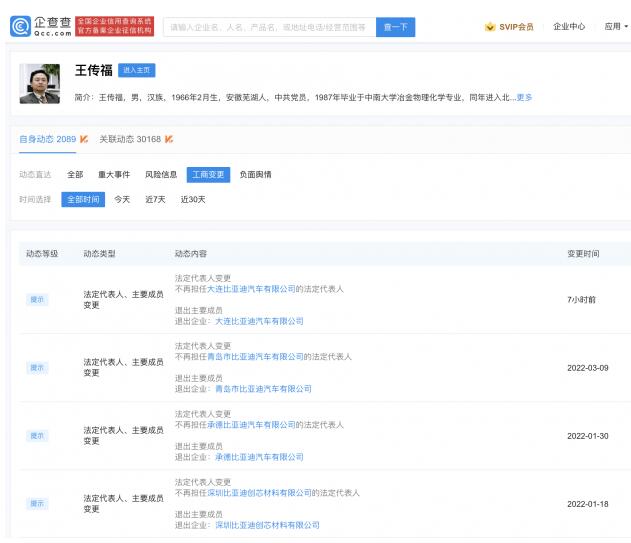Click 提示 tag in the 2022-01-30 row
This screenshot has height=543, width=631.
[37, 436]
